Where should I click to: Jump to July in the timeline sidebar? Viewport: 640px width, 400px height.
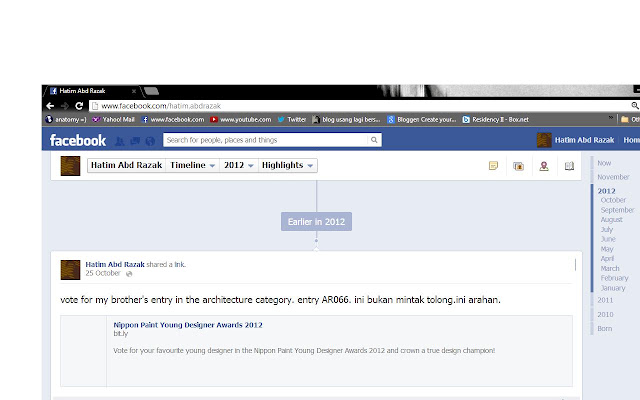607,229
